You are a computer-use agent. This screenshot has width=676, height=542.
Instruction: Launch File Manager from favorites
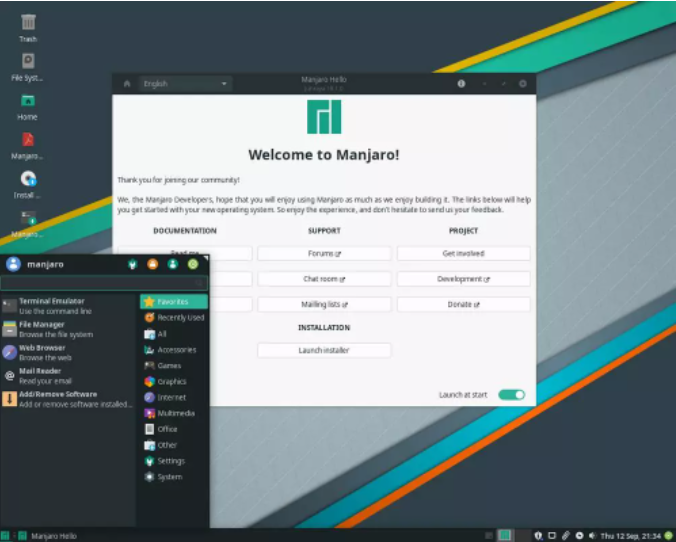[68, 329]
